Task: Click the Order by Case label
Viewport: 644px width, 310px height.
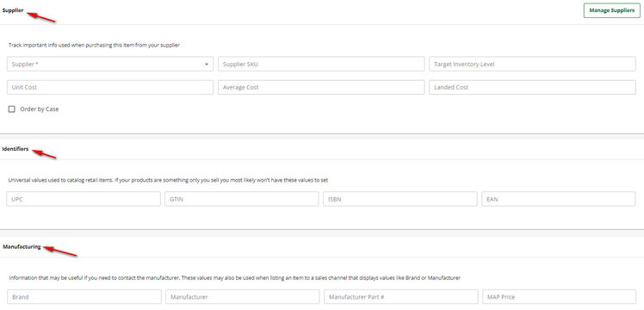Action: click(40, 109)
